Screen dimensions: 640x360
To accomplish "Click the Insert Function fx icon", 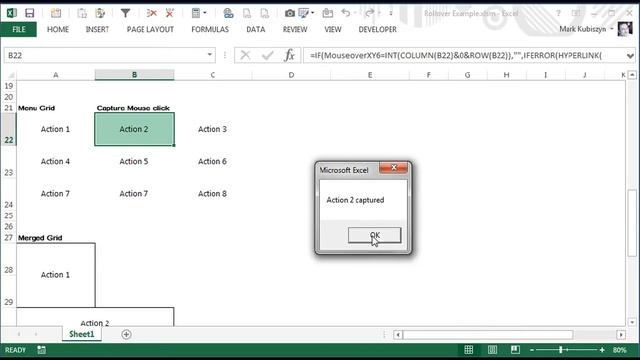I will 289,55.
